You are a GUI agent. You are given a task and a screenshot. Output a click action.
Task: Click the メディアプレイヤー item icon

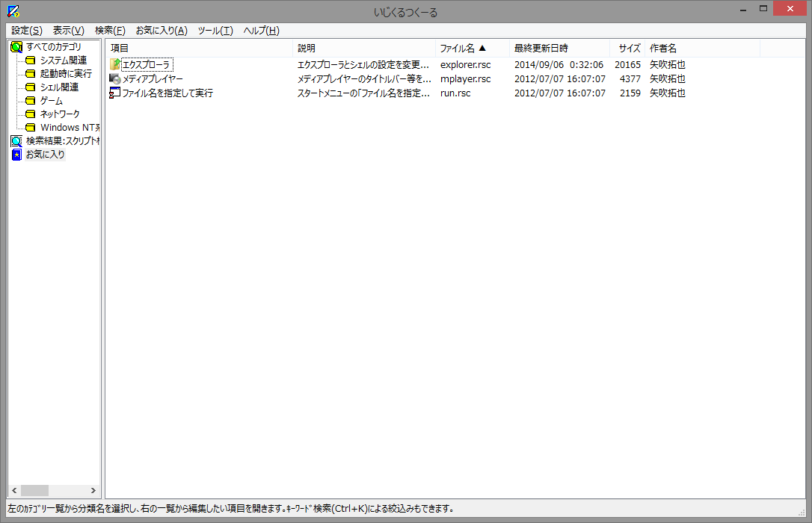point(115,78)
